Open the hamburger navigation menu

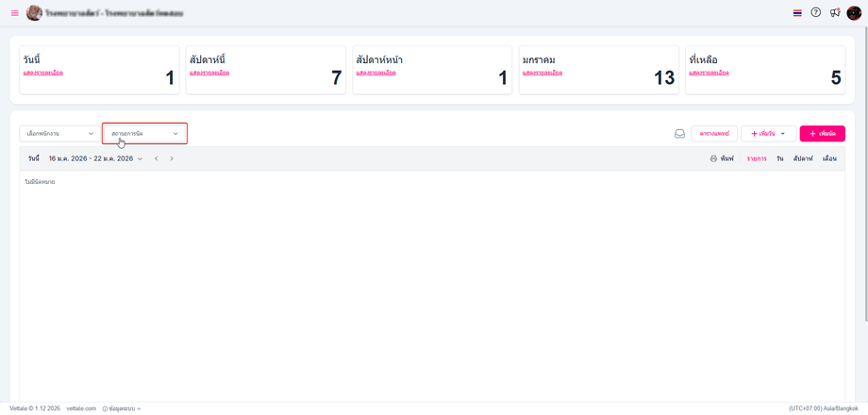[x=14, y=13]
